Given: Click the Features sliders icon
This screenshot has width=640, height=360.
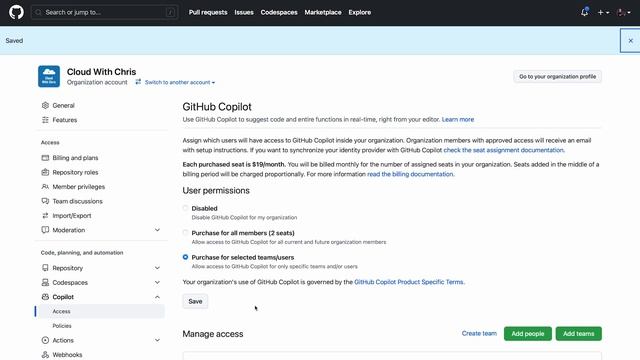Looking at the screenshot, I should pyautogui.click(x=45, y=120).
